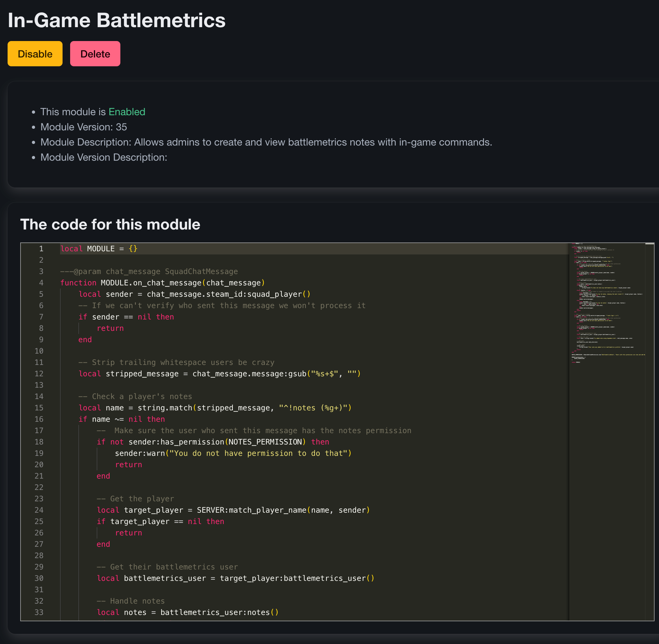Click 'The code for this module' heading
This screenshot has height=644, width=659.
point(110,224)
